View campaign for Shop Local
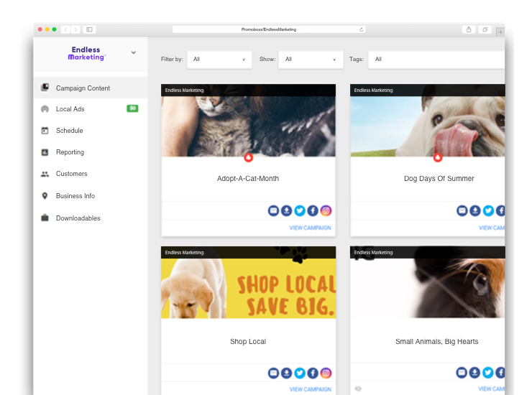532x395 pixels. (310, 389)
